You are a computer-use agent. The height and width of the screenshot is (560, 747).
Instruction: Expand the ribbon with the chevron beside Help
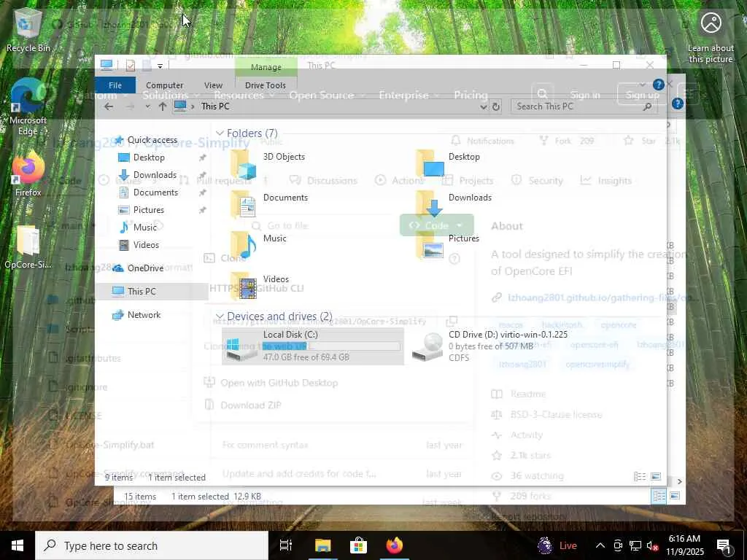click(x=642, y=85)
